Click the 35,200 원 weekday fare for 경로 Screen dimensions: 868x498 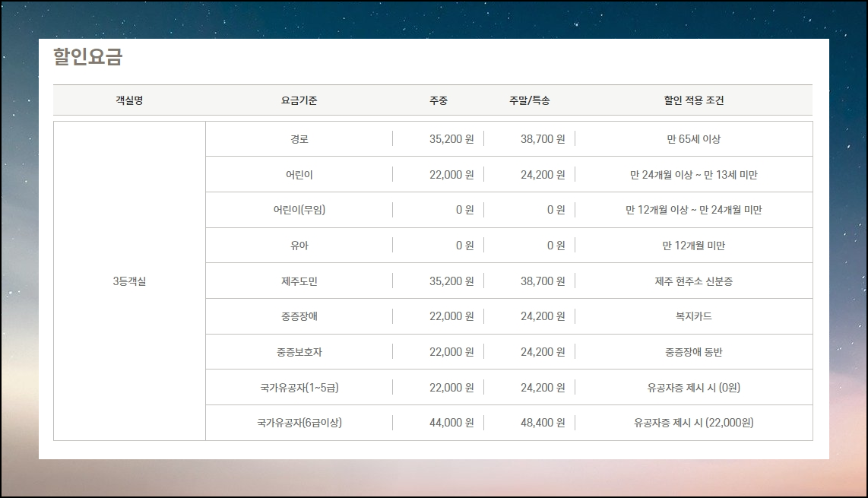point(451,139)
